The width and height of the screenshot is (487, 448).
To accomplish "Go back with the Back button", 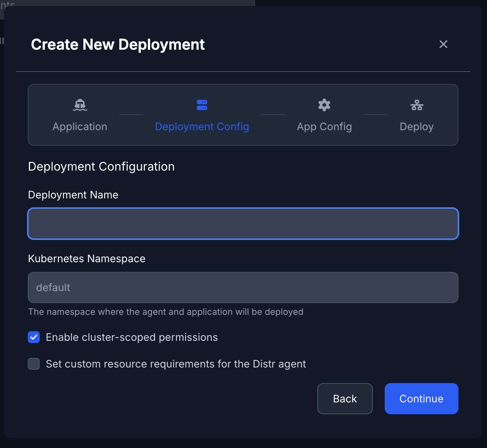I will coord(345,399).
